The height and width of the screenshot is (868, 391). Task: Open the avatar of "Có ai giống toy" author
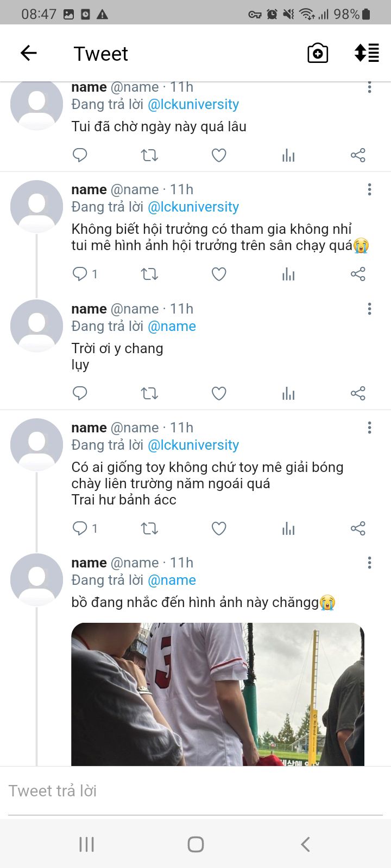37,444
